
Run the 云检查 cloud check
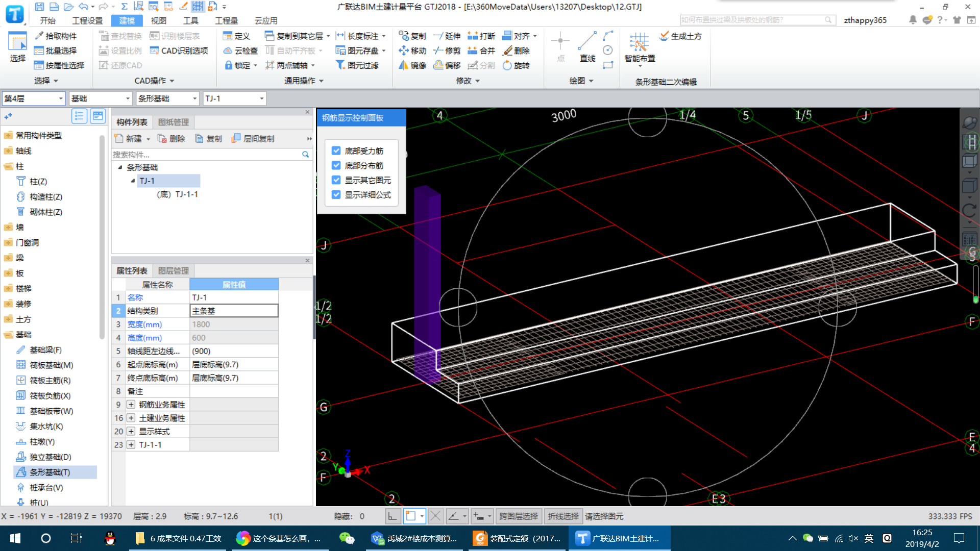pyautogui.click(x=240, y=51)
